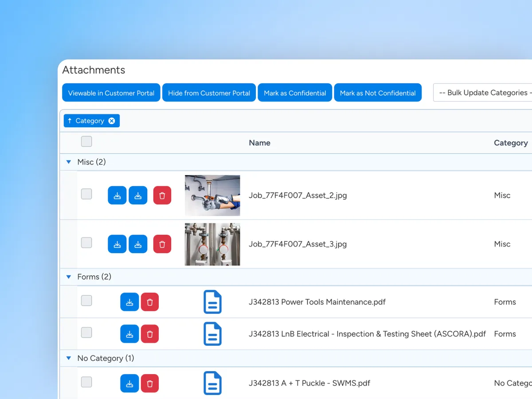Viewport: 532px width, 399px height.
Task: Click second download icon for Job_77F4F007_Asset_2.jpg
Action: (x=138, y=196)
